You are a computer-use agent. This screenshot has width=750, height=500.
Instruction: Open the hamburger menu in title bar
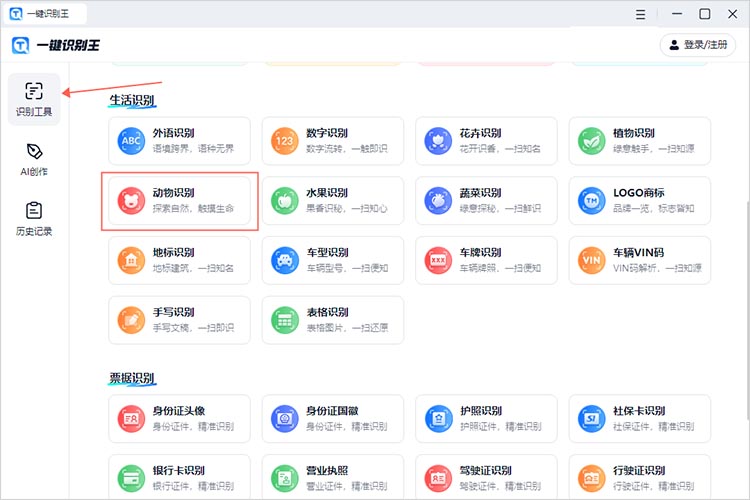(640, 14)
